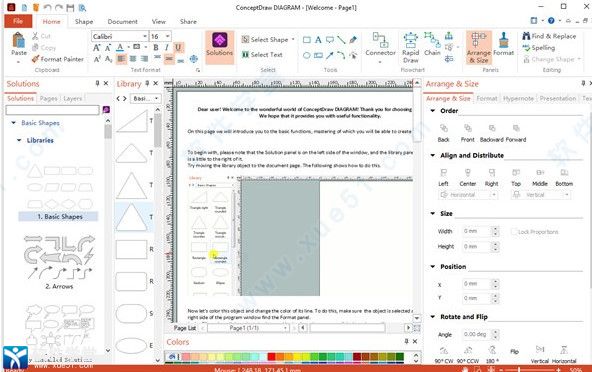Collapse the Libraries tree node

click(x=19, y=140)
